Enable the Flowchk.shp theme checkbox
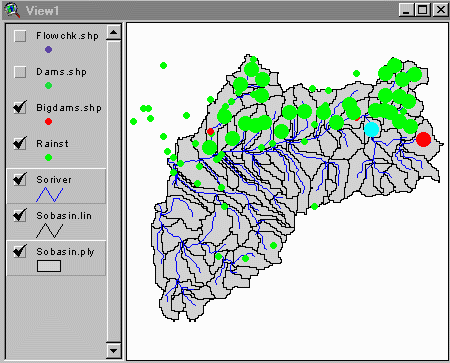Screen dimensions: 450x363 pos(20,36)
